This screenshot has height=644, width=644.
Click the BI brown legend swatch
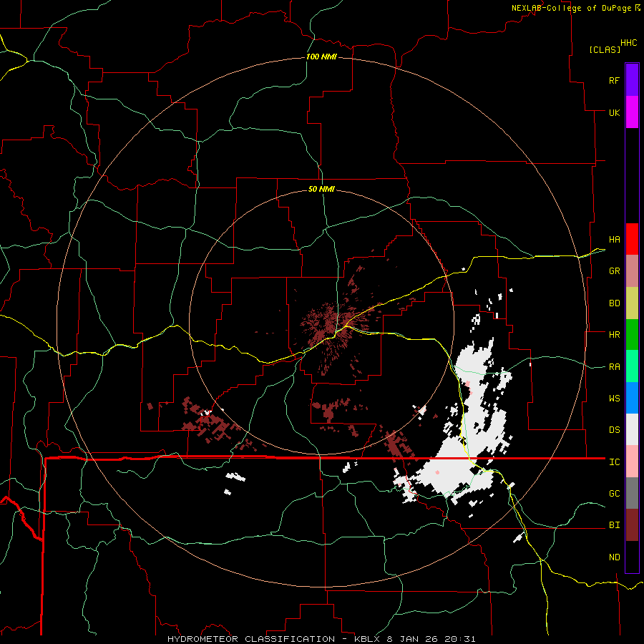click(632, 525)
